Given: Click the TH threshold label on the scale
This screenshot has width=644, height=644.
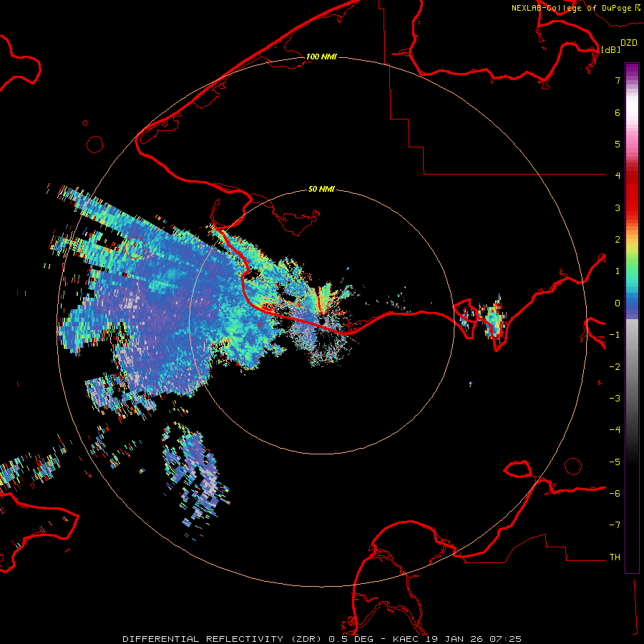Looking at the screenshot, I should (x=615, y=557).
